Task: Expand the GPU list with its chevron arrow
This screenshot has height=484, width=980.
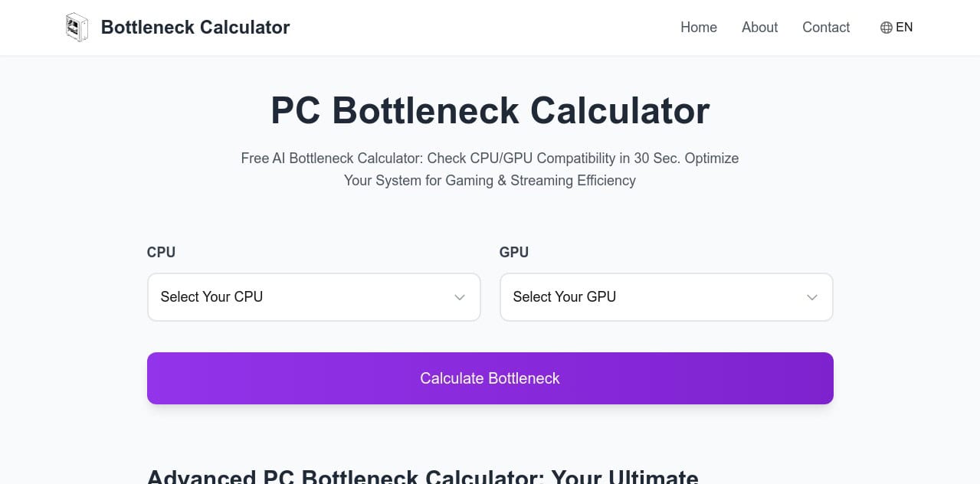Action: click(811, 297)
